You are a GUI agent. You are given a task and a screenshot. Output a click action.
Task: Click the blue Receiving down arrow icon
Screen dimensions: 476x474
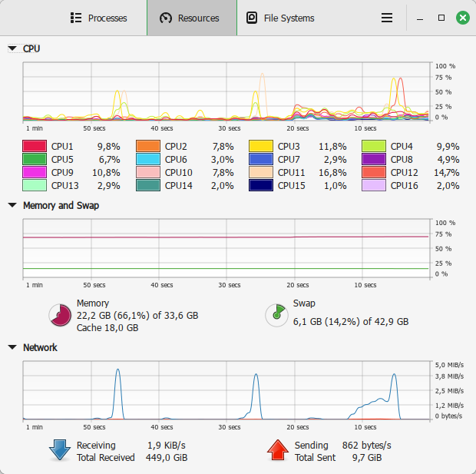point(59,450)
